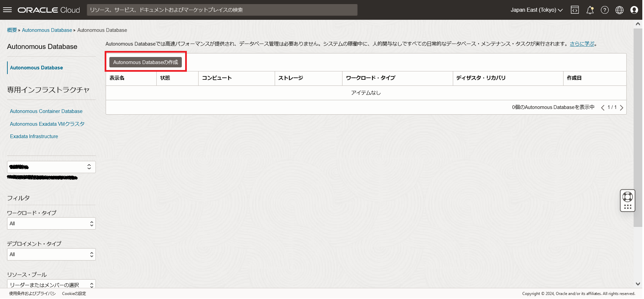The image size is (644, 299).
Task: Open the language globe icon
Action: (619, 10)
